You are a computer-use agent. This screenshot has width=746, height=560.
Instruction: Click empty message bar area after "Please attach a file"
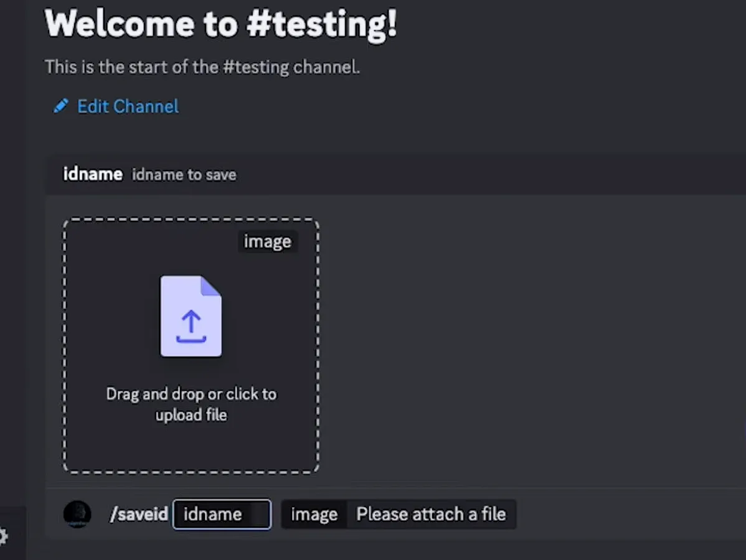click(623, 515)
